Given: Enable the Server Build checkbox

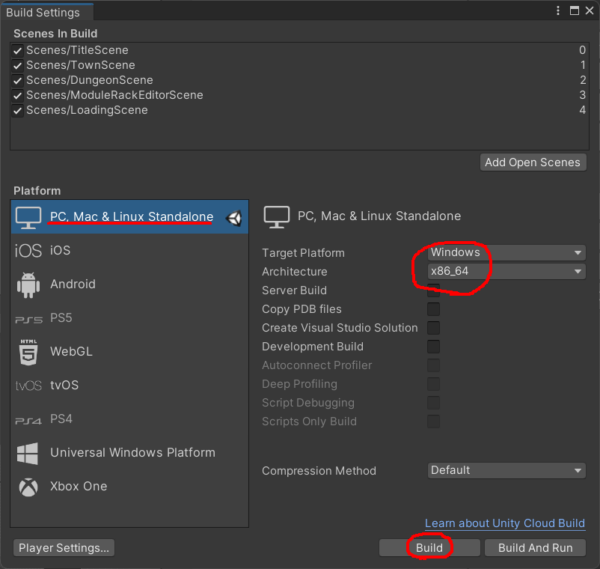Looking at the screenshot, I should click(x=434, y=290).
